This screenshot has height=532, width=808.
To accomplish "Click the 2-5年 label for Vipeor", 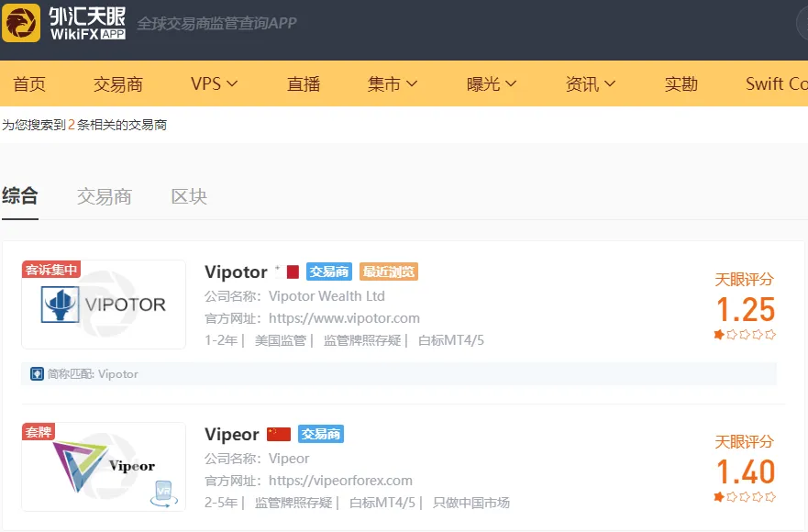I will pyautogui.click(x=221, y=503).
